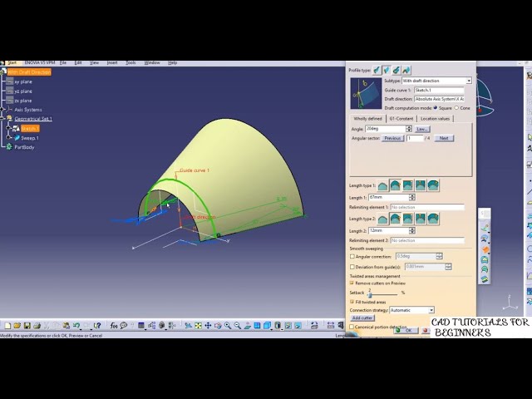
Task: Expand the Sweep.1 tree node
Action: click(x=9, y=137)
